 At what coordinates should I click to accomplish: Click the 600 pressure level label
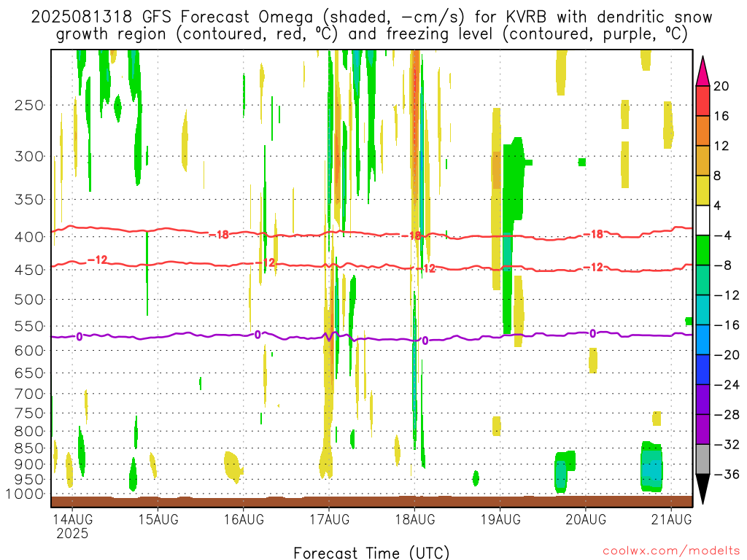(29, 351)
